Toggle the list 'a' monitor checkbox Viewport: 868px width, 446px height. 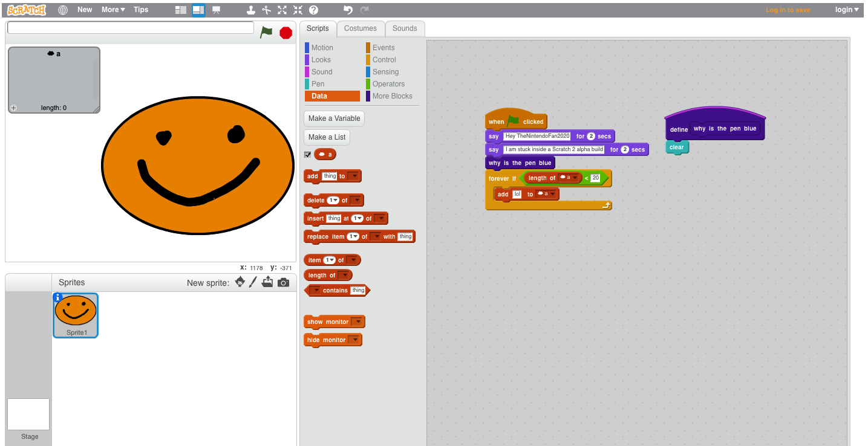tap(307, 155)
